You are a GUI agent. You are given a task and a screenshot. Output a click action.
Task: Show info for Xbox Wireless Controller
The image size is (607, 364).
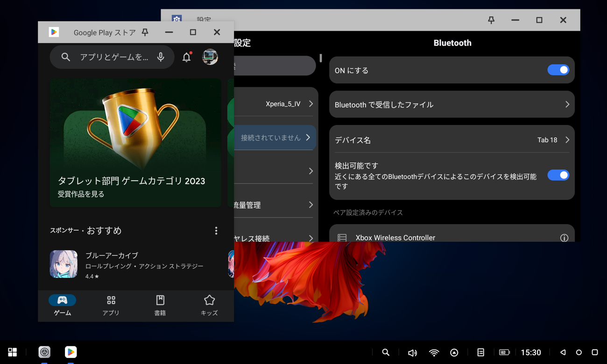(564, 238)
